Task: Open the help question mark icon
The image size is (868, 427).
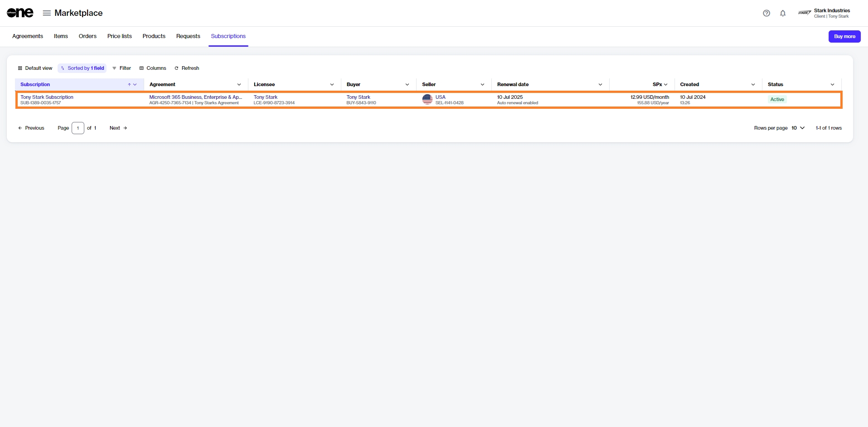Action: 766,13
